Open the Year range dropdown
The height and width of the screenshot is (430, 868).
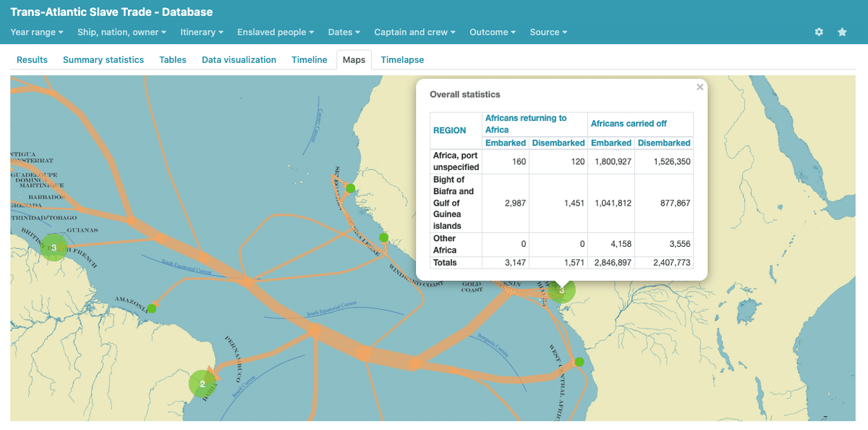tap(37, 32)
